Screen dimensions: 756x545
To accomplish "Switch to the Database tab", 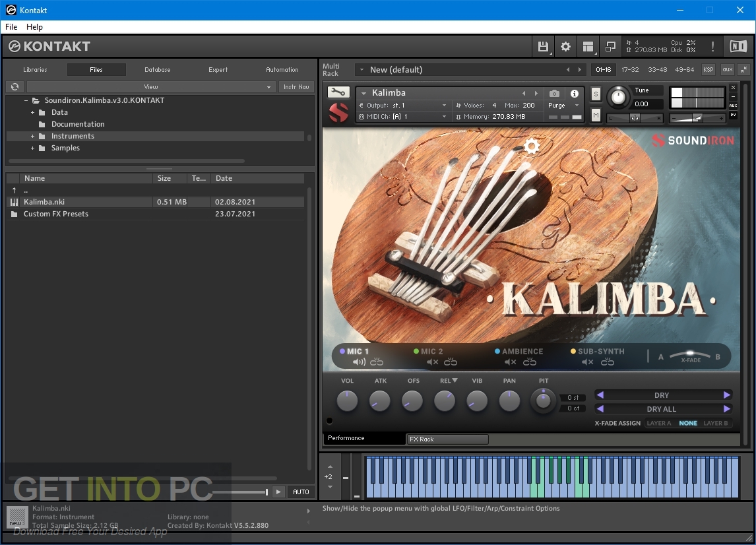I will point(157,70).
